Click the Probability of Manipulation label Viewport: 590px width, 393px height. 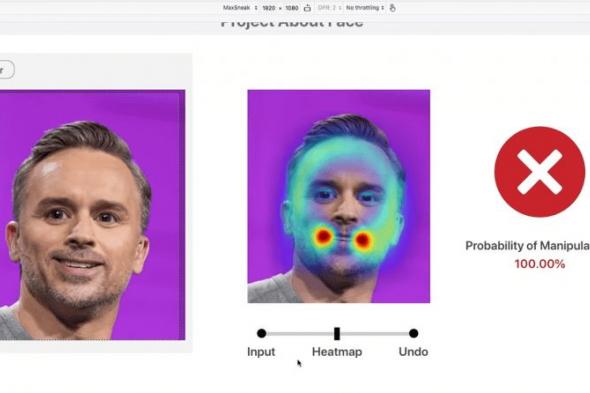tap(528, 246)
